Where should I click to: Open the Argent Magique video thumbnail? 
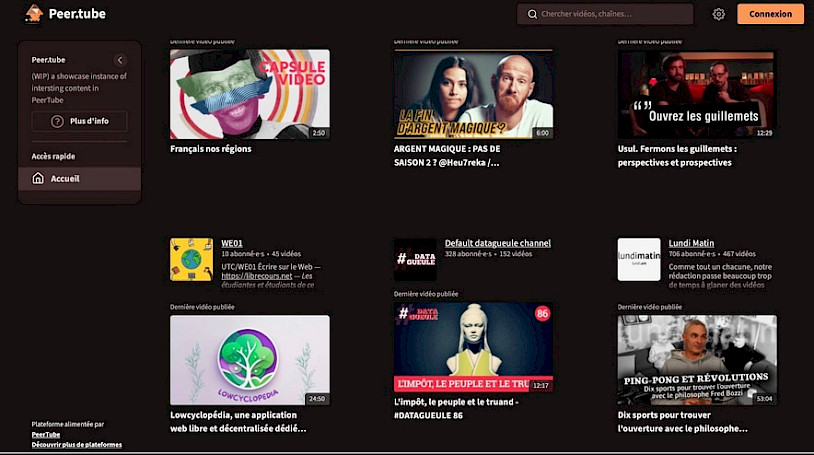(x=472, y=94)
